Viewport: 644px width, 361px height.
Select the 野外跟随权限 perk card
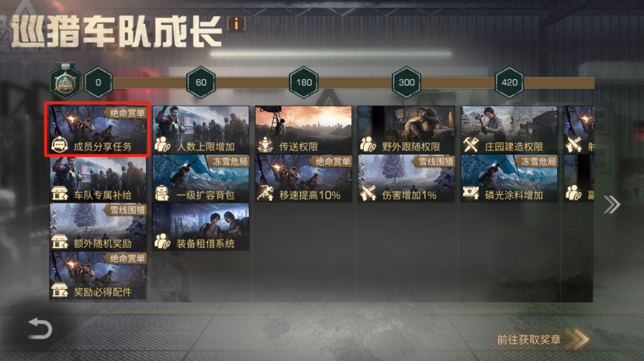click(406, 130)
